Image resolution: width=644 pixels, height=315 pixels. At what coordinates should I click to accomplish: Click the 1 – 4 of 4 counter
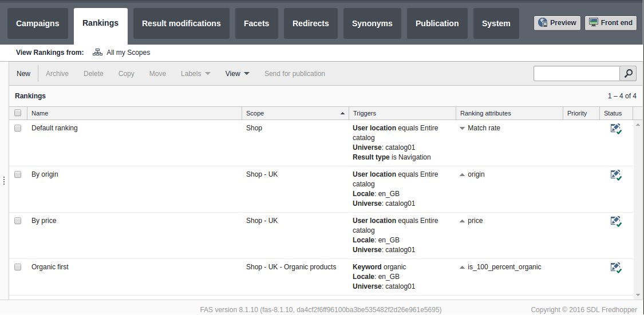622,96
